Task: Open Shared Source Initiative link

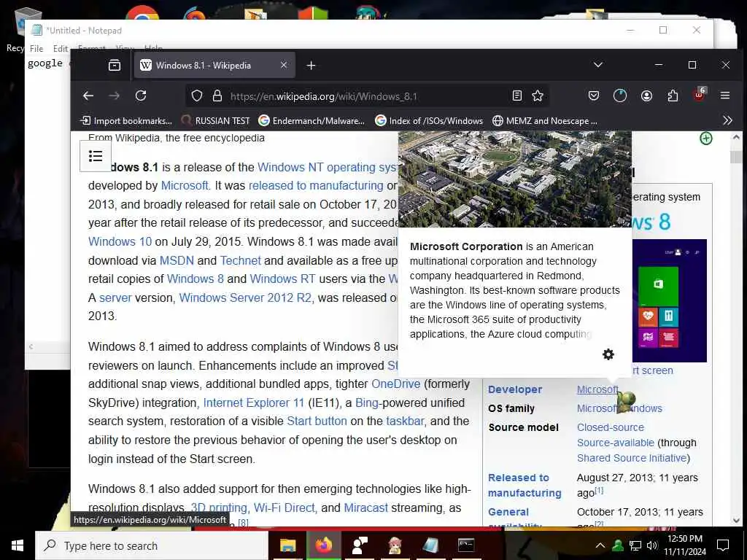Action: (632, 458)
